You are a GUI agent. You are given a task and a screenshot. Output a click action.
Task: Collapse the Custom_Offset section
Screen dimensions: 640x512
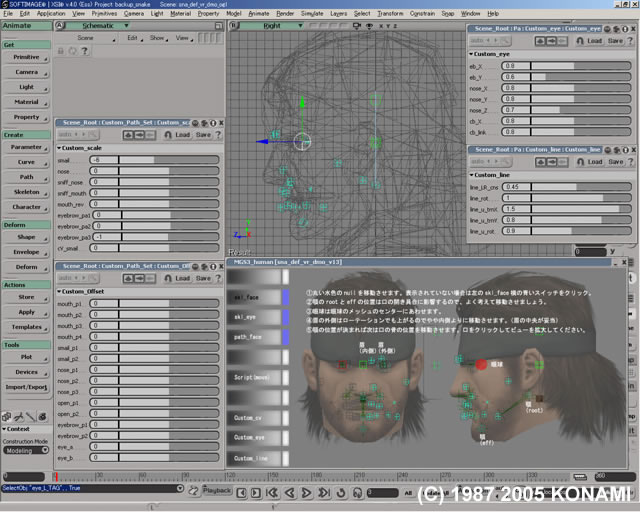pos(59,292)
